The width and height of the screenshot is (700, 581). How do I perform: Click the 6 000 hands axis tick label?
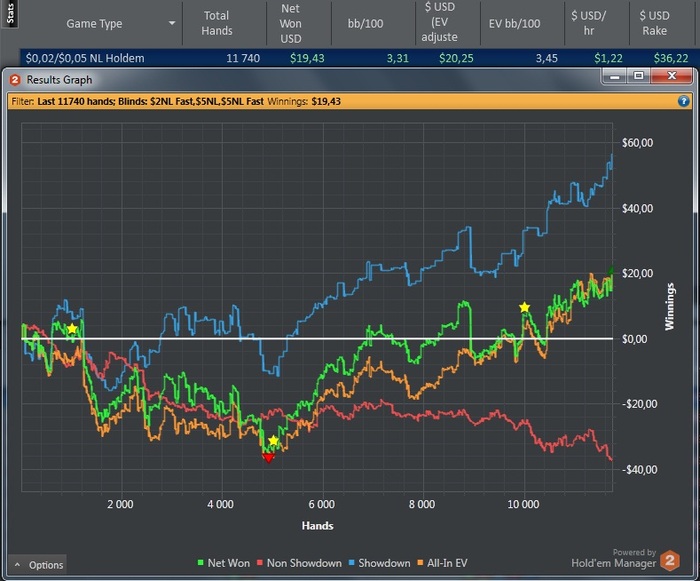click(321, 504)
